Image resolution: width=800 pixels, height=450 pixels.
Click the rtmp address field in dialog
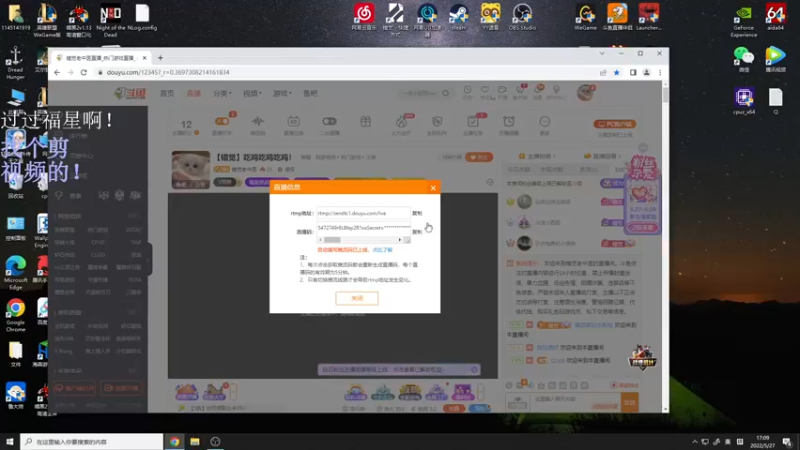363,213
